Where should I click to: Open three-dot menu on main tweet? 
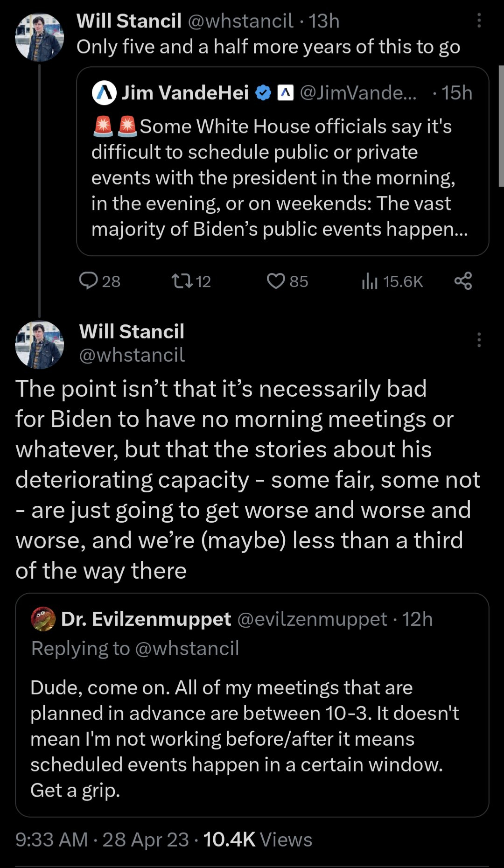pos(479,340)
